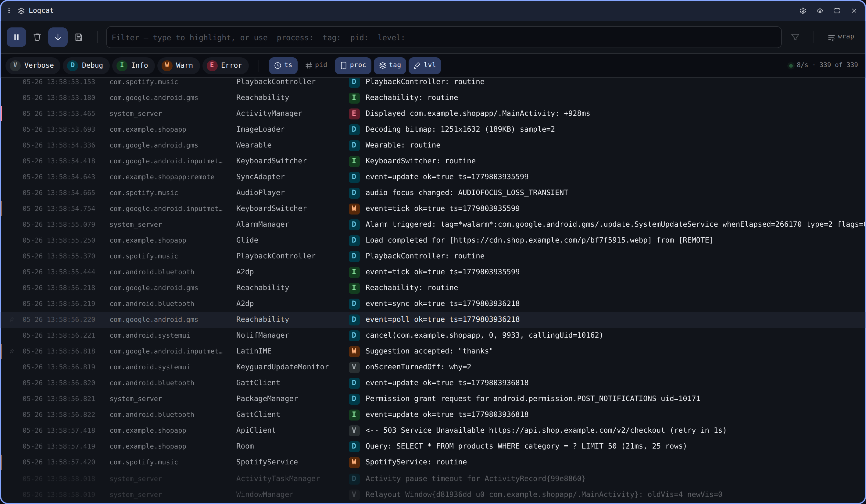Expand panel to fullscreen icon
Screen dimensions: 866x504
point(837,11)
